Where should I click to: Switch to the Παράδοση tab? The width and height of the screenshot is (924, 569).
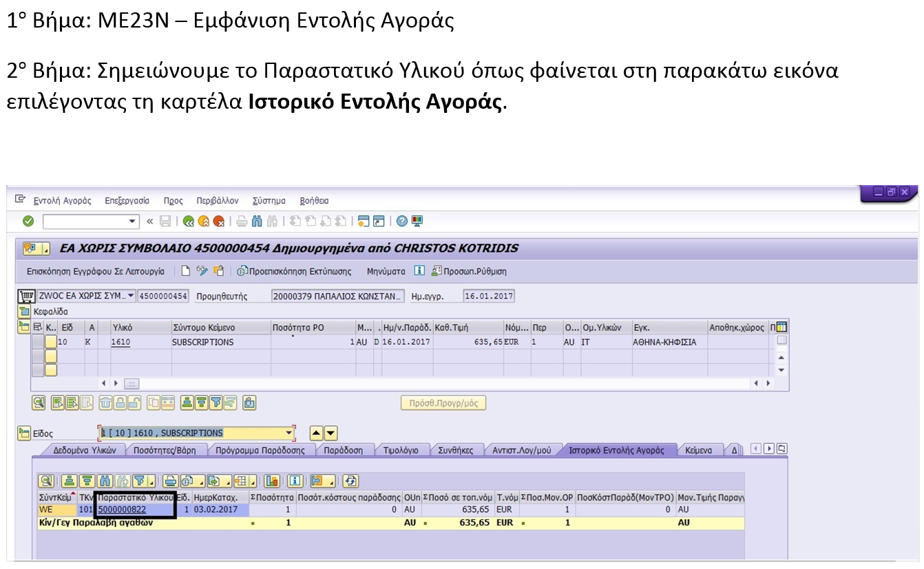point(343,450)
